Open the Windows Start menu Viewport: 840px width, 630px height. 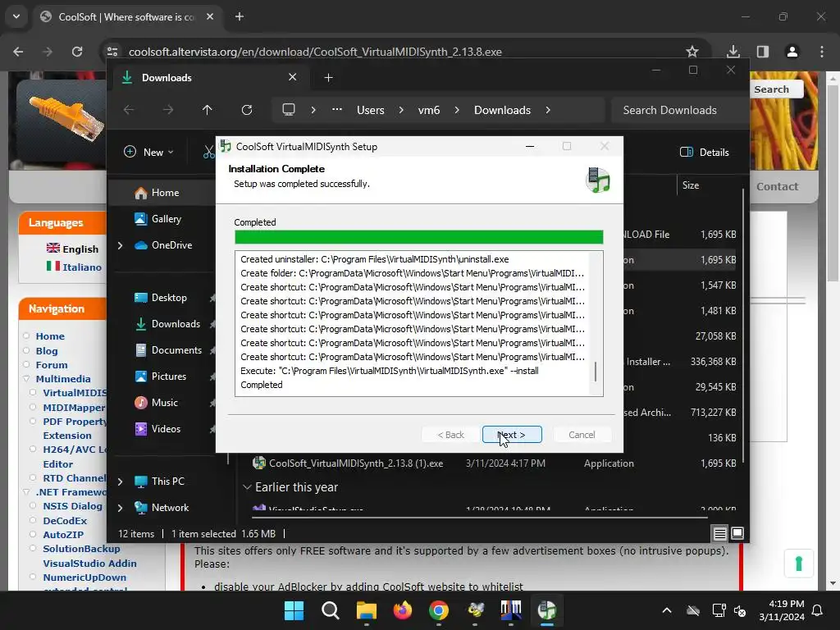pos(294,610)
